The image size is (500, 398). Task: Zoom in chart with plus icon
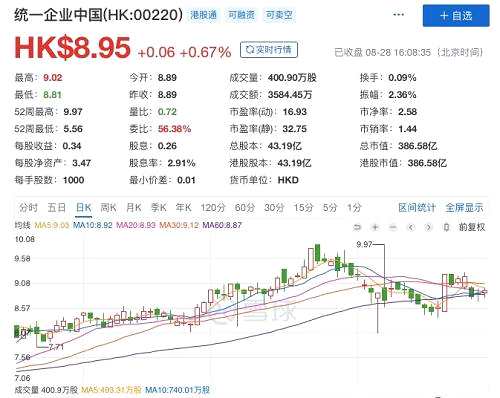375,227
